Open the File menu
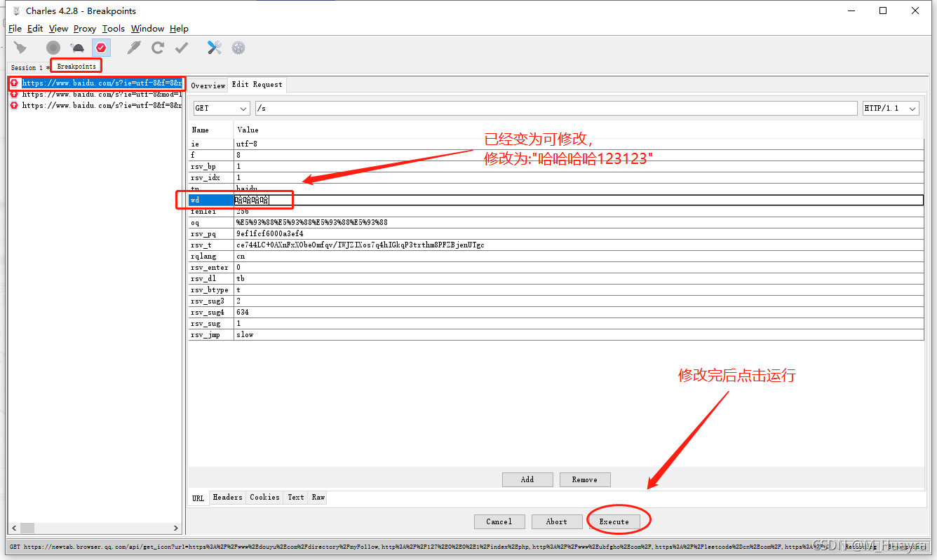The width and height of the screenshot is (937, 560). (15, 29)
